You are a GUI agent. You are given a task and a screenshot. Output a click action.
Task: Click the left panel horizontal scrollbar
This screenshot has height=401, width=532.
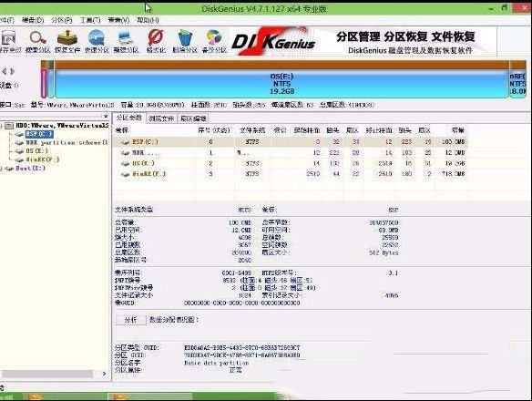click(47, 374)
